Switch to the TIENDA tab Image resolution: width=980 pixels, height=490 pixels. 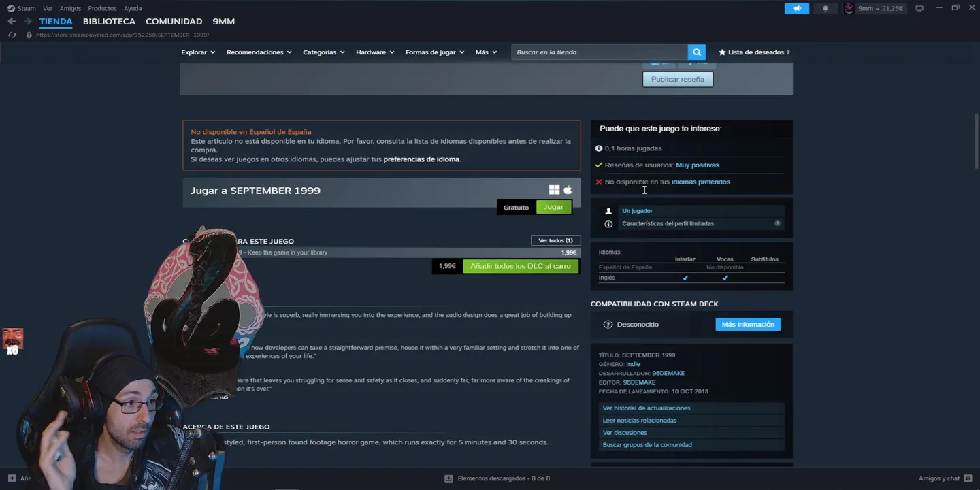point(56,22)
